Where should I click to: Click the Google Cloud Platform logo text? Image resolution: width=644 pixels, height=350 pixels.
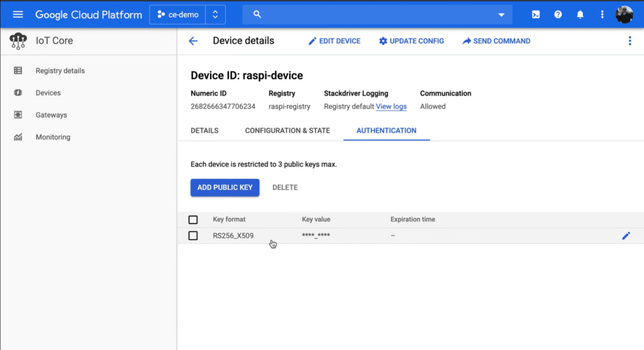click(x=89, y=15)
